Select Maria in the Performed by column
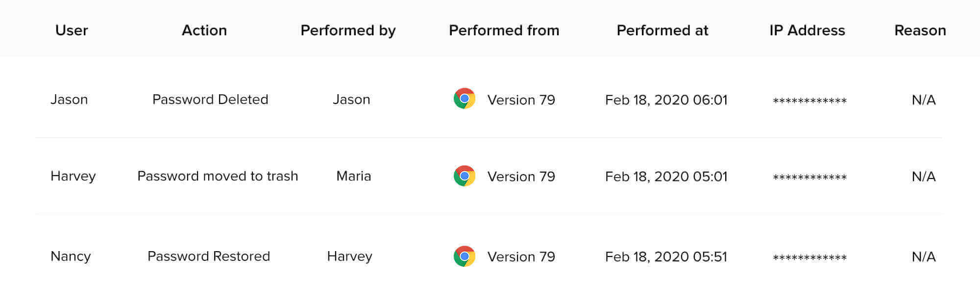The height and width of the screenshot is (307, 980). [x=353, y=176]
